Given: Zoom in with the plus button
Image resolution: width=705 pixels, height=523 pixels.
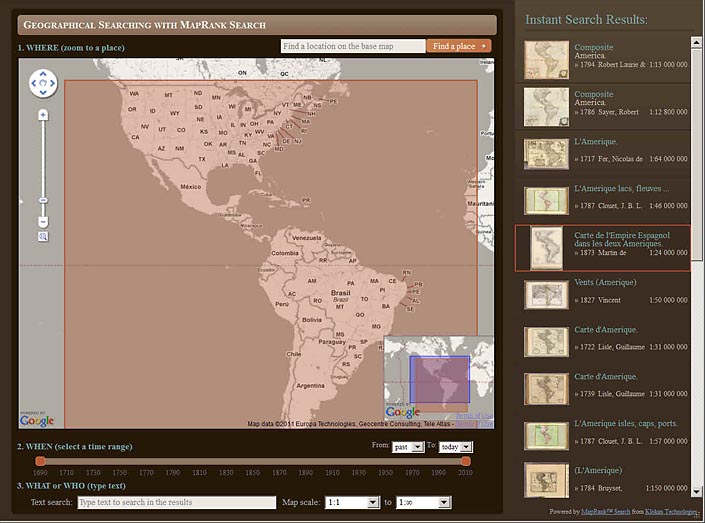Looking at the screenshot, I should click(43, 115).
